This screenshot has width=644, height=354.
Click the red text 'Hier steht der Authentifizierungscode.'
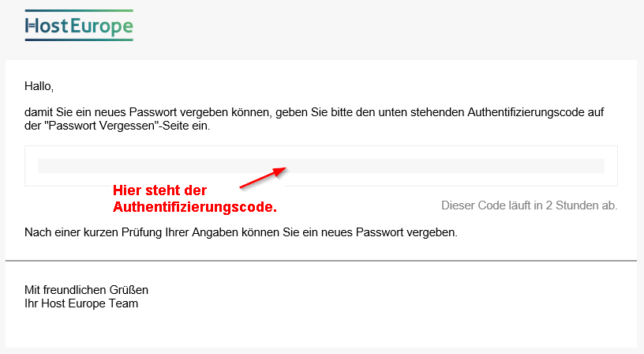click(x=195, y=198)
